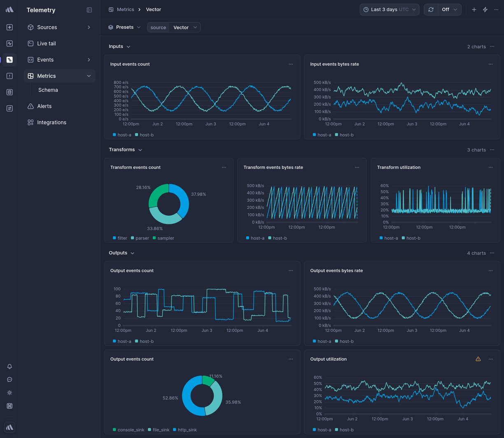Open Integrations in the sidebar

59,122
